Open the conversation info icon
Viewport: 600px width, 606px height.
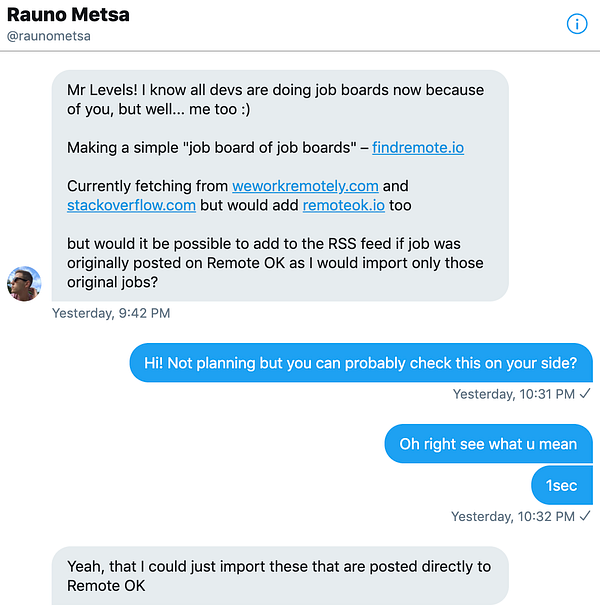(577, 24)
